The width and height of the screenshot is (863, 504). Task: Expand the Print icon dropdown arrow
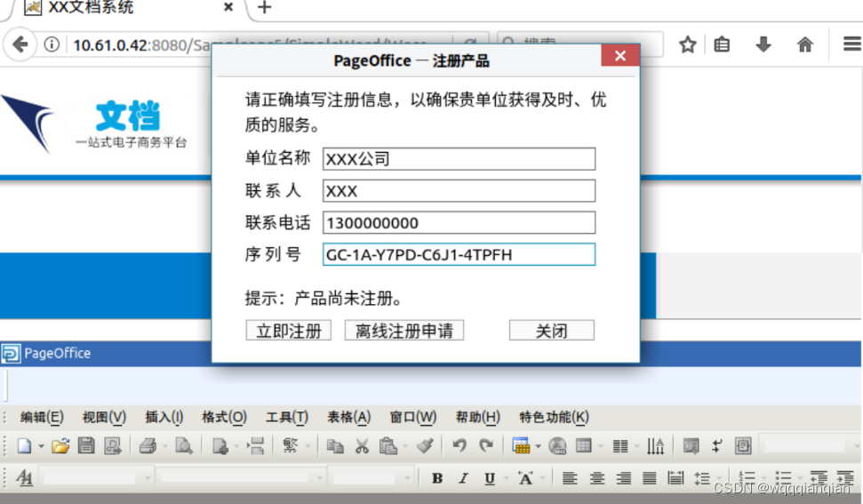click(164, 446)
